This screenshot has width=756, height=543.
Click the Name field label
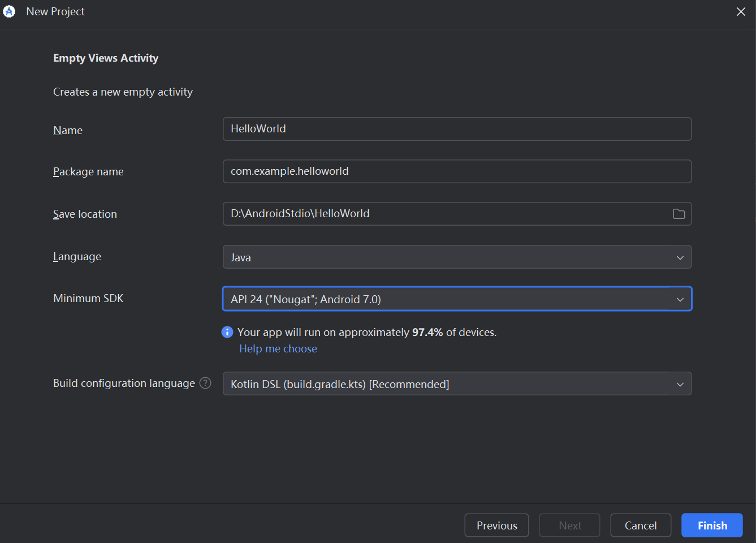68,131
